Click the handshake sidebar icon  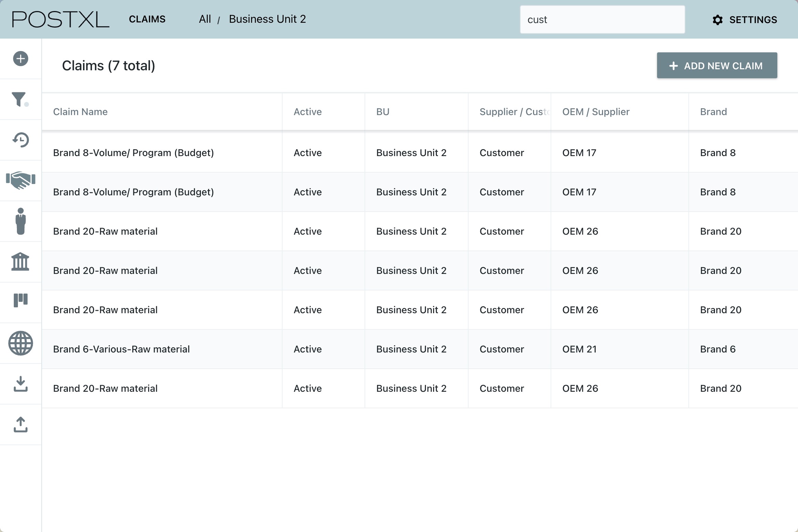[21, 180]
